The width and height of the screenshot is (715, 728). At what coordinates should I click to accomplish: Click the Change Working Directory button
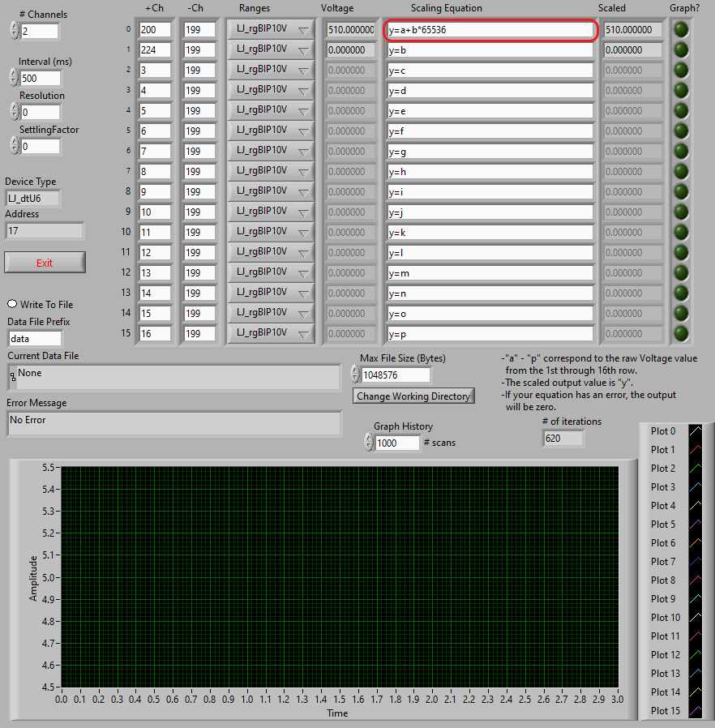pos(413,396)
